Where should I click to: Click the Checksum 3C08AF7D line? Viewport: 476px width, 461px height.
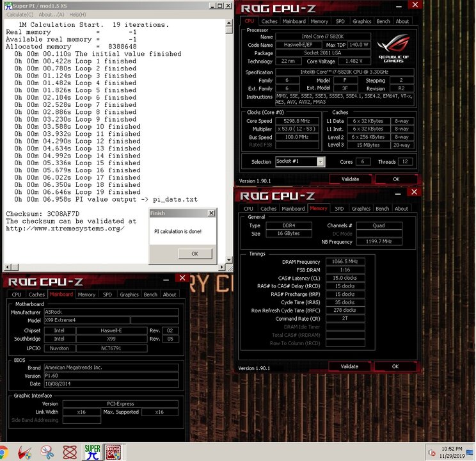point(43,214)
